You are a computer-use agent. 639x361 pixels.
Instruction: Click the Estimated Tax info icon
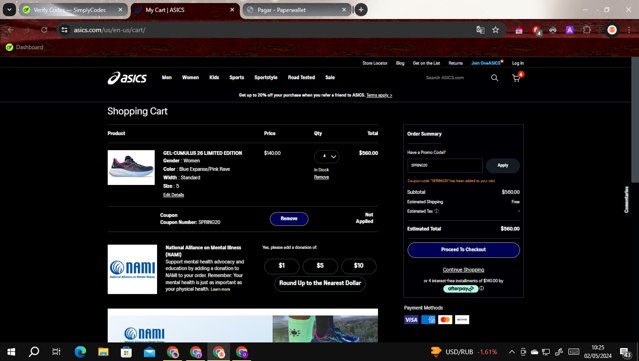click(436, 211)
